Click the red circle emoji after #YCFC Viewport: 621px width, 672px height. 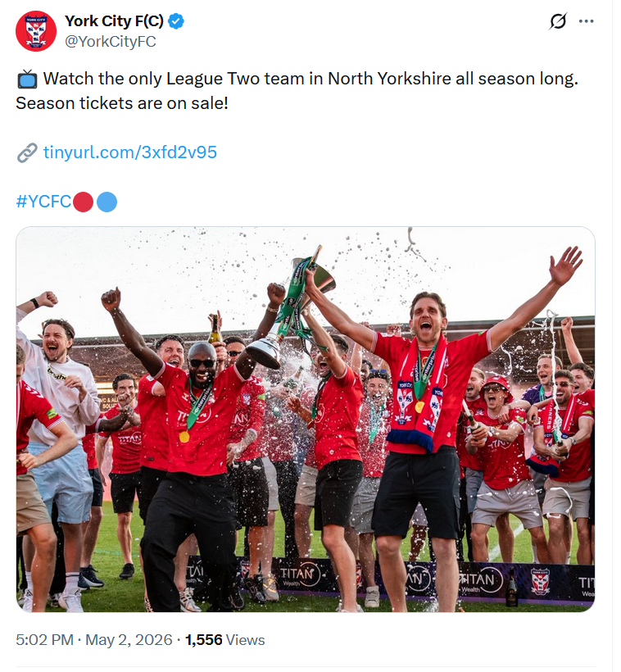[x=83, y=202]
